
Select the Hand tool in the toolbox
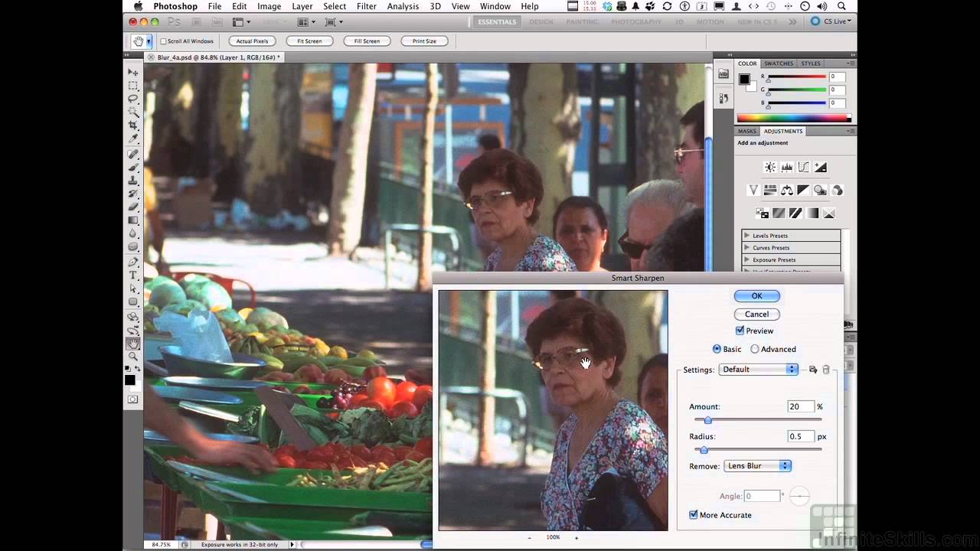point(133,344)
